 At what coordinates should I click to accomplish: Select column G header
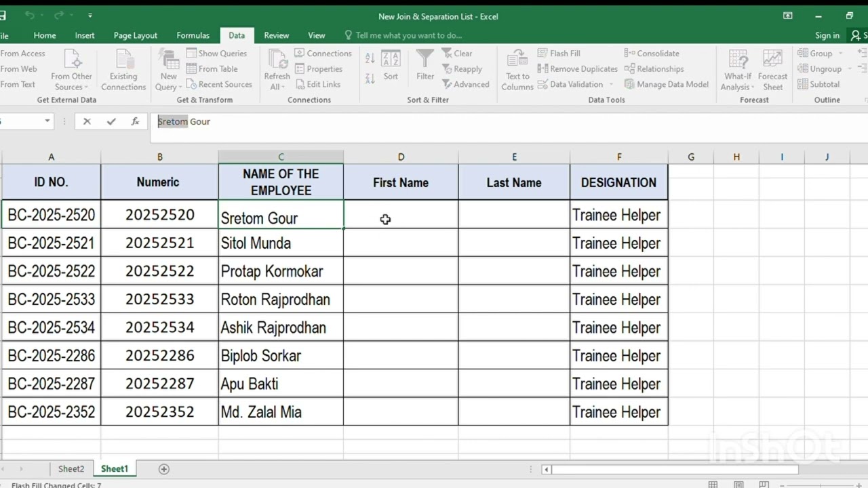tap(691, 157)
